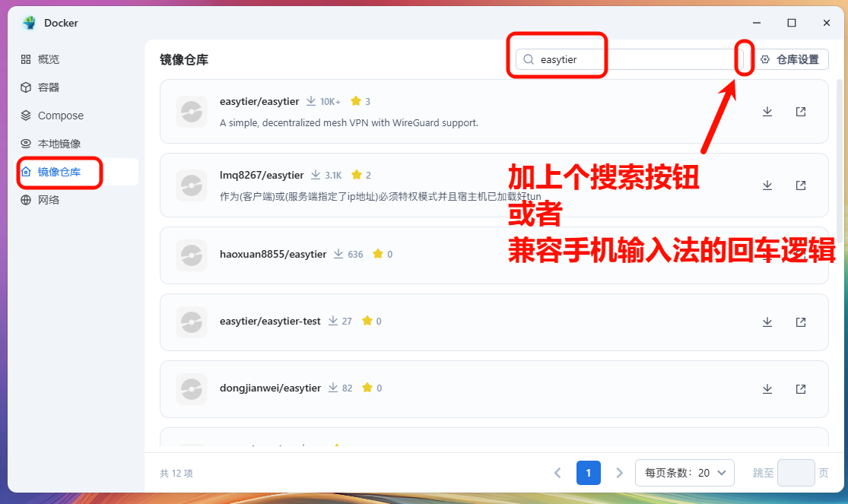Click the lmq8267/easytier repository thumbnail
This screenshot has height=504, width=848.
pos(192,185)
